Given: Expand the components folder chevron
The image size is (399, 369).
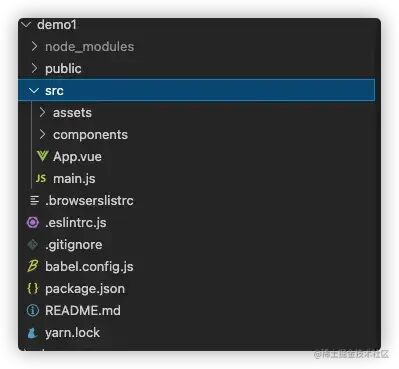Looking at the screenshot, I should coord(42,134).
